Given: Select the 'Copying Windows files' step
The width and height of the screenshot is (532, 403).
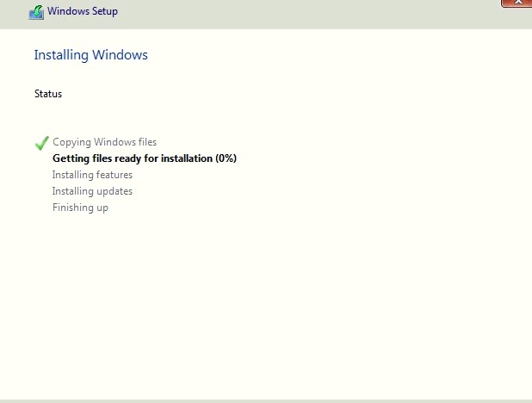Looking at the screenshot, I should [x=104, y=142].
